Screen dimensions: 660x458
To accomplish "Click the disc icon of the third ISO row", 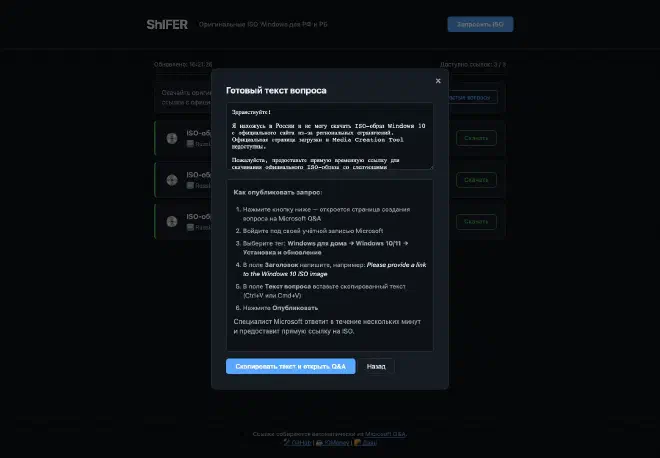I will 172,221.
